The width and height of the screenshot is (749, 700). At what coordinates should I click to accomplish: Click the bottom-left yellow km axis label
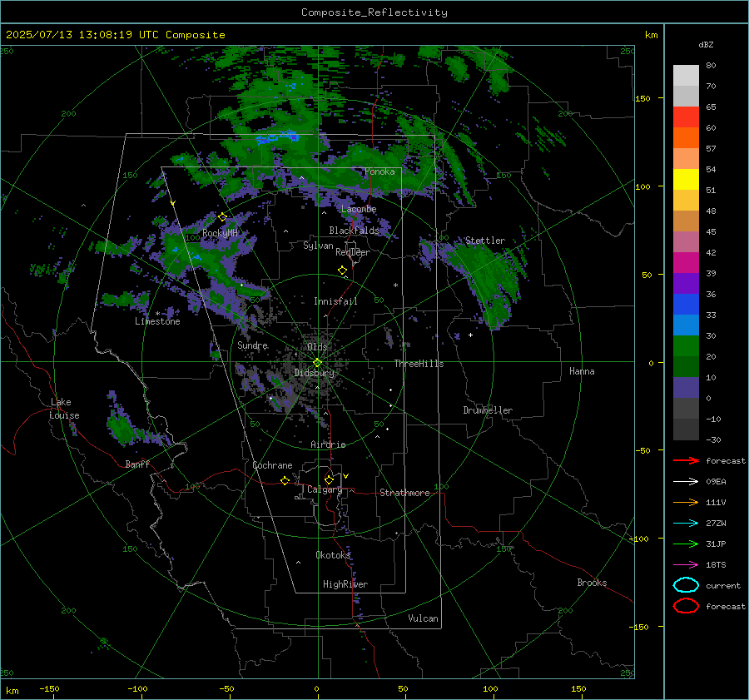(12, 691)
